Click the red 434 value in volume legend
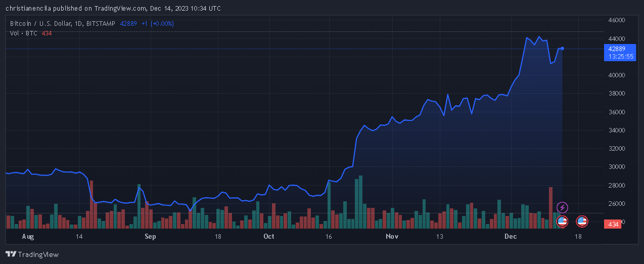This screenshot has height=264, width=644. (47, 33)
